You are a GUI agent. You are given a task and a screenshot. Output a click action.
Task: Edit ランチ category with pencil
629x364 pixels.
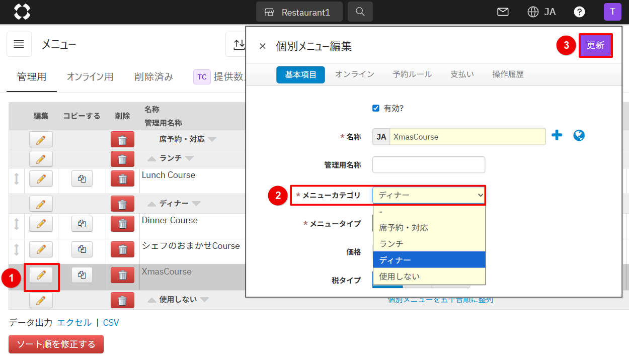[x=41, y=159]
